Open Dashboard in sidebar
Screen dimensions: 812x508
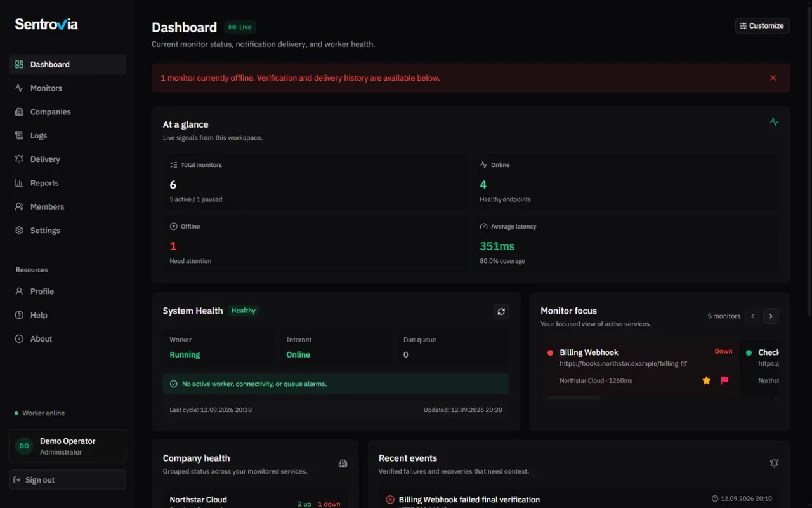click(x=67, y=64)
